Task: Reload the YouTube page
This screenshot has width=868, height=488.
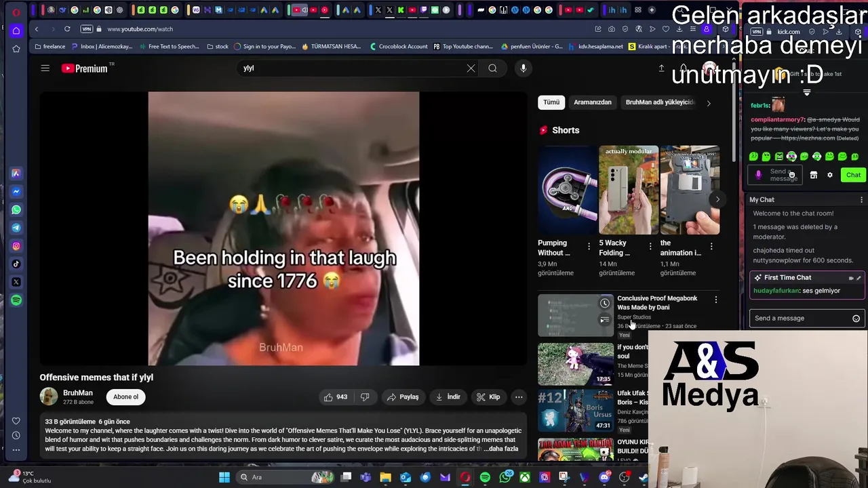Action: click(67, 29)
